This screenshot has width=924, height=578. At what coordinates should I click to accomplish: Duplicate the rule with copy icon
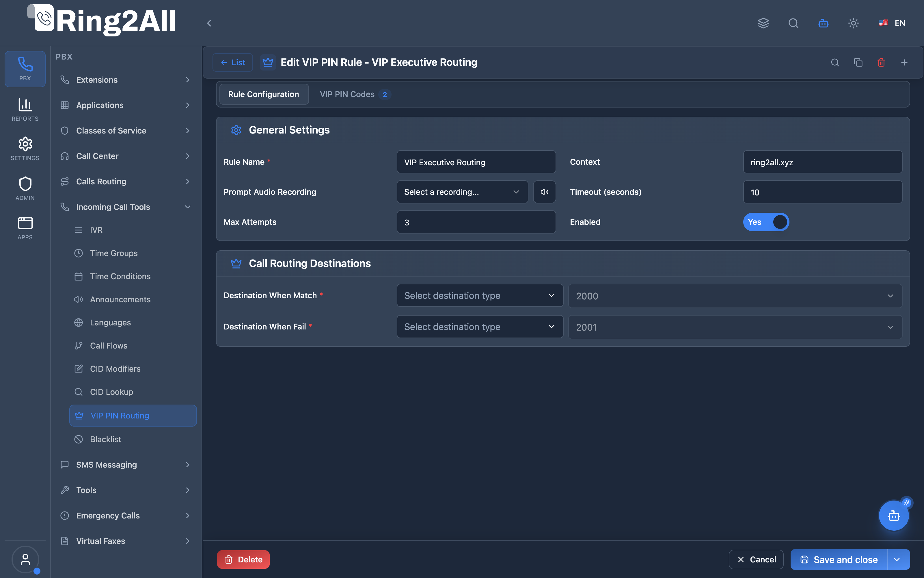[x=858, y=62]
